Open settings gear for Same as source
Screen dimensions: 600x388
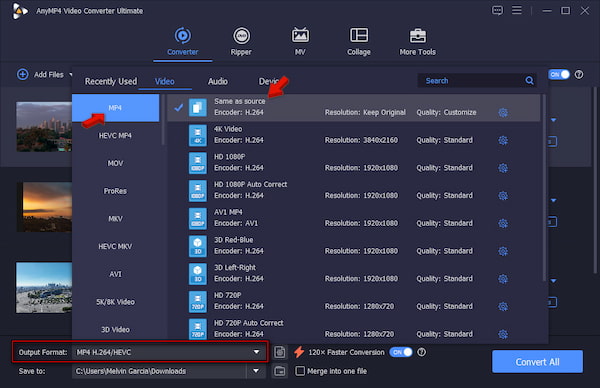coord(503,112)
